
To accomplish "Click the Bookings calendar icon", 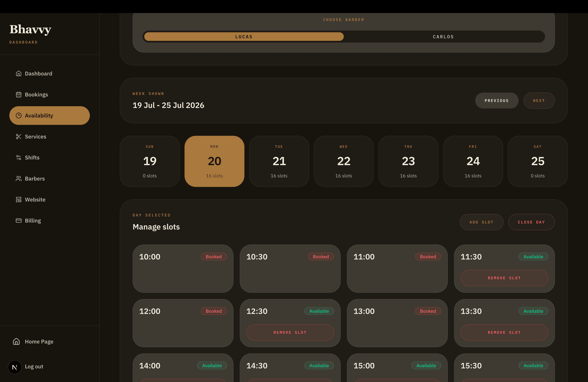I will [18, 95].
